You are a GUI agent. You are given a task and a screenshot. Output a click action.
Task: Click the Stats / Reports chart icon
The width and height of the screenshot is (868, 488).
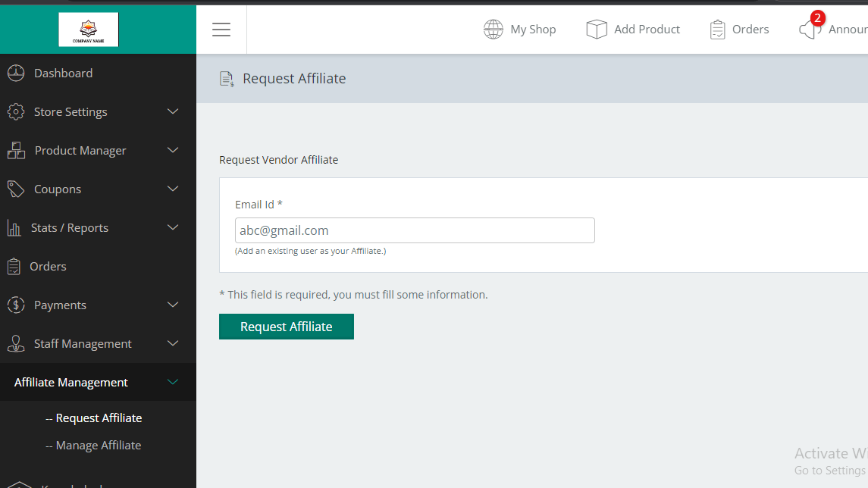[17, 227]
